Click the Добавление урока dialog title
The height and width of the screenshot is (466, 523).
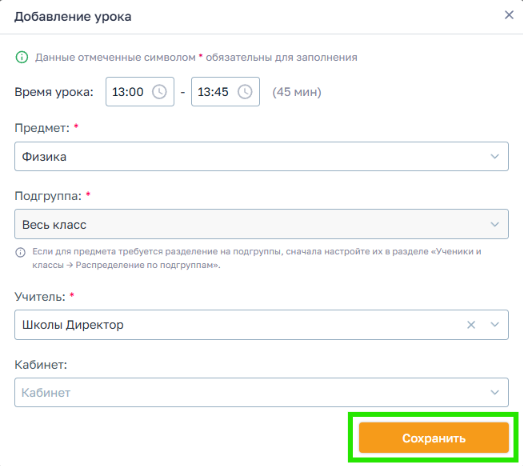coord(73,16)
